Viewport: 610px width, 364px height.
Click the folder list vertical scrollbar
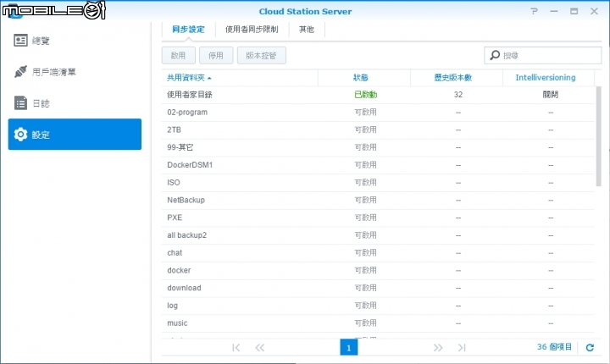598,136
